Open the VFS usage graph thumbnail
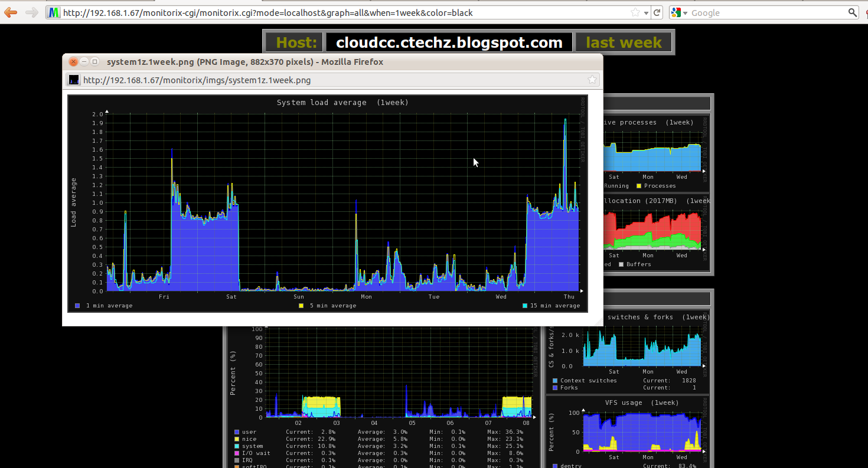Image resolution: width=868 pixels, height=468 pixels. [x=627, y=432]
